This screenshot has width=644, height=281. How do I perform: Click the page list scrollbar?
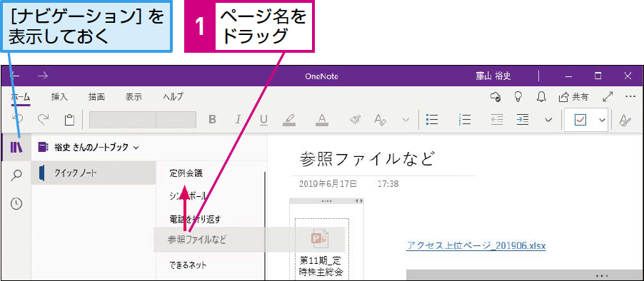(265, 226)
